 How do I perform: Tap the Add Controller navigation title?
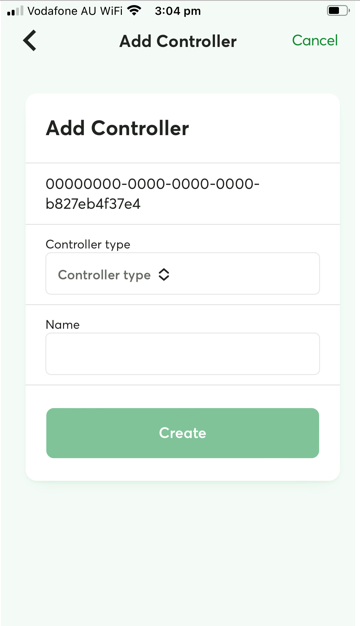coord(178,41)
